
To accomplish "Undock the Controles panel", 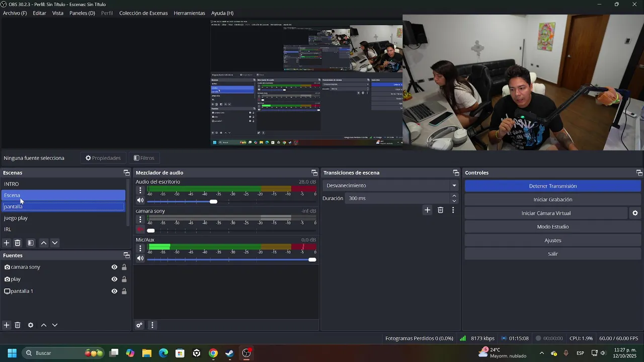I will point(639,173).
